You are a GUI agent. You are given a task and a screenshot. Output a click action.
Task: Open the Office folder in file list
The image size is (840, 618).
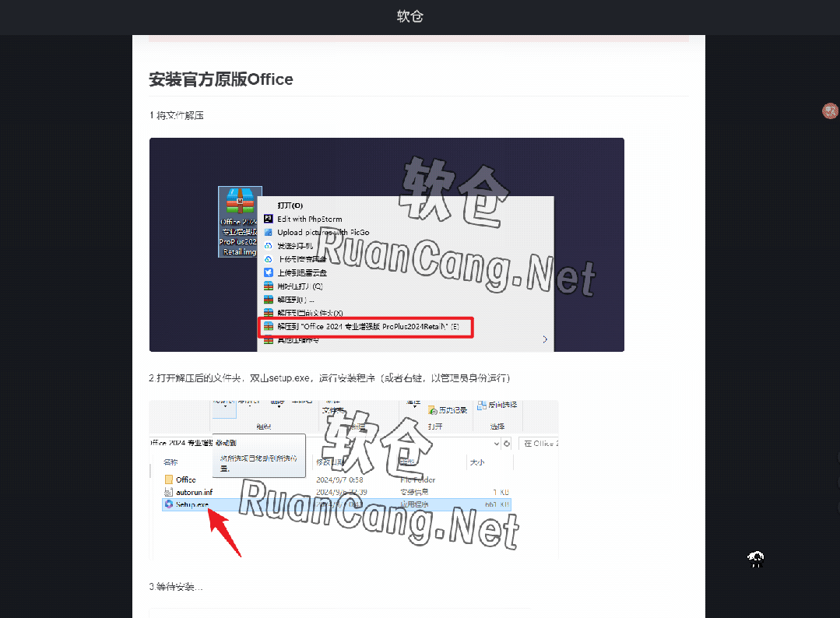(185, 479)
